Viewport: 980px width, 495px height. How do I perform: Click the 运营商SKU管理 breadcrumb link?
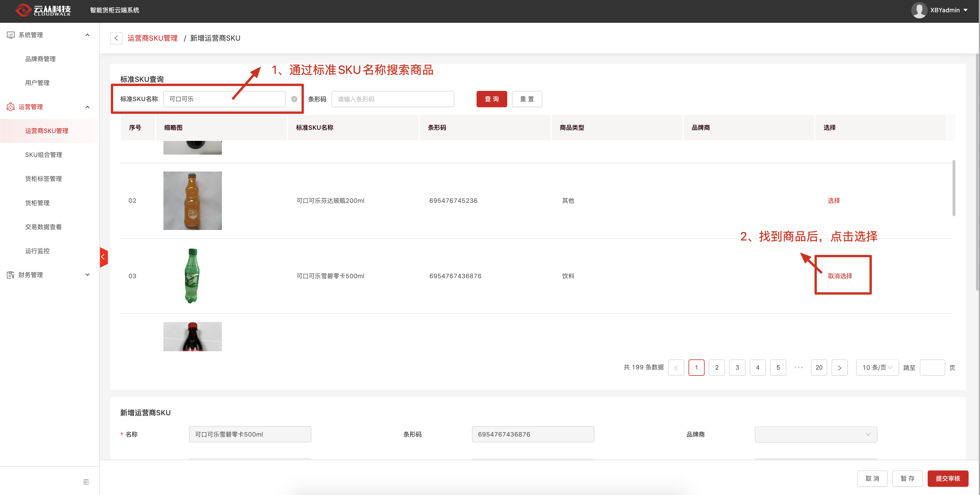[153, 38]
